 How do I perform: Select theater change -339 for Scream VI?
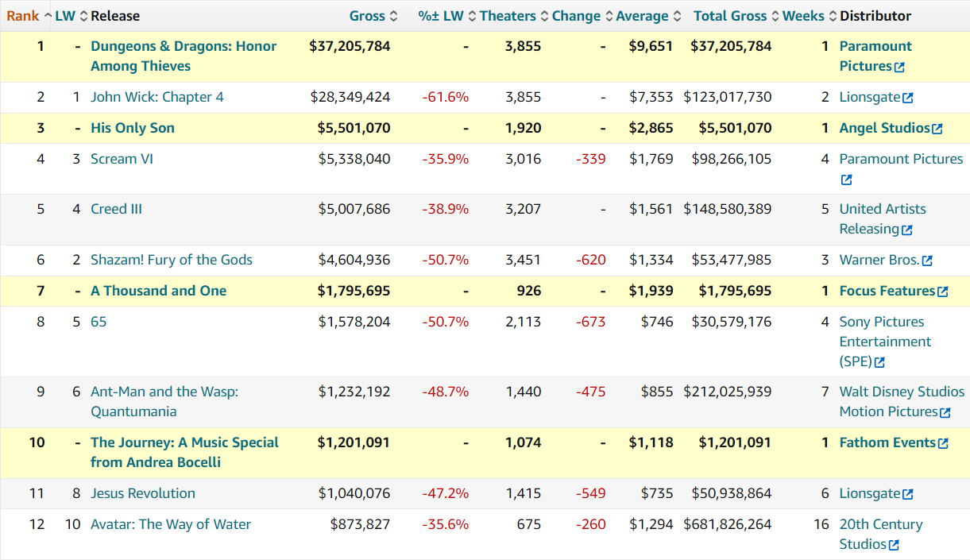pos(591,159)
